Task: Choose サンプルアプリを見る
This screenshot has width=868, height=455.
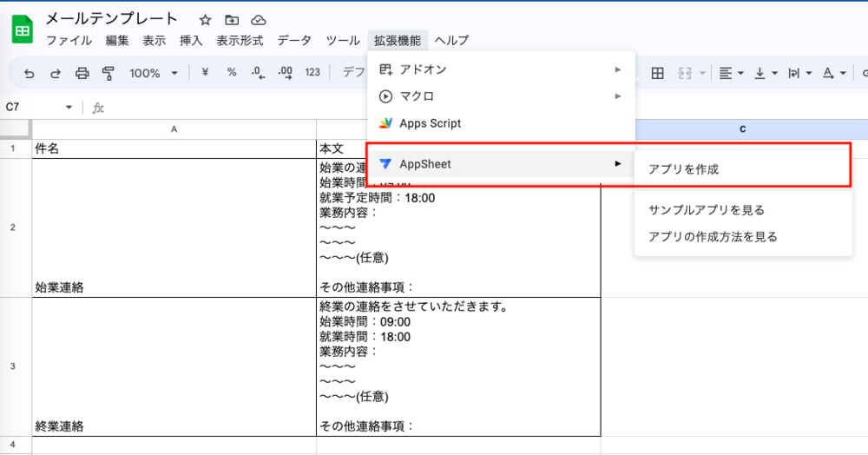Action: [743, 210]
